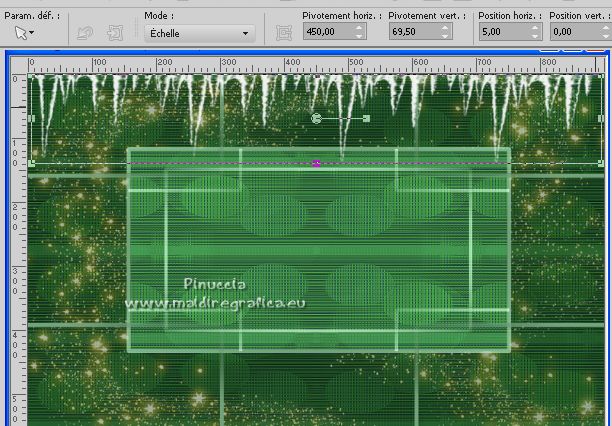
Task: Decrease Pivotement horiz. with down arrow
Action: [359, 36]
